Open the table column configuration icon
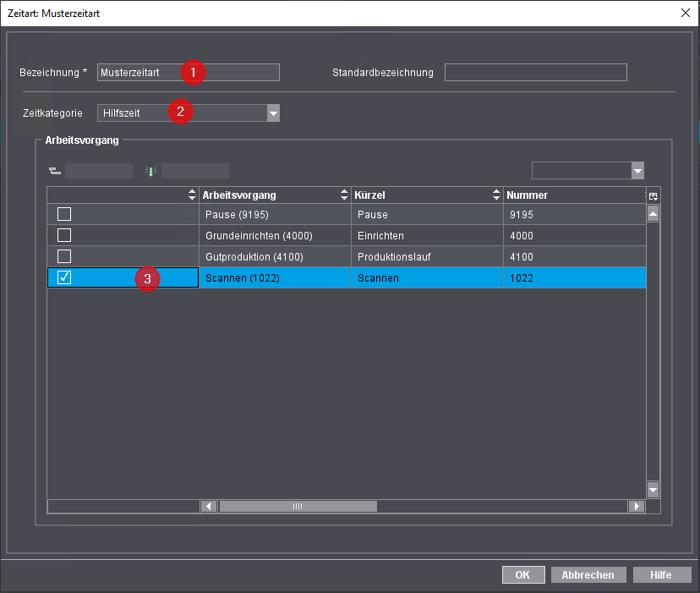700x593 pixels. pyautogui.click(x=654, y=195)
